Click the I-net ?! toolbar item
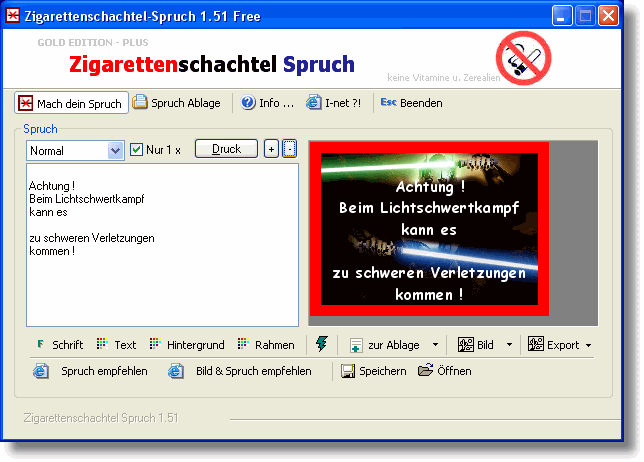This screenshot has width=644, height=462. pos(334,103)
